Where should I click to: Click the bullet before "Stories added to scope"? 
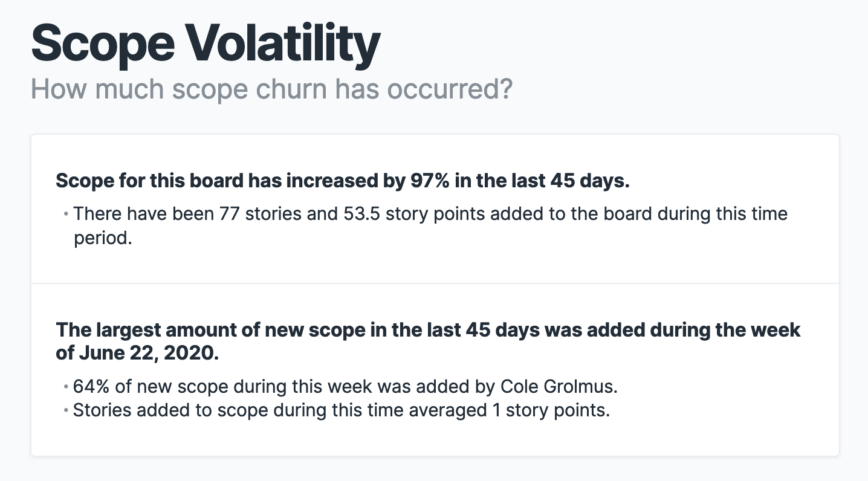65,411
